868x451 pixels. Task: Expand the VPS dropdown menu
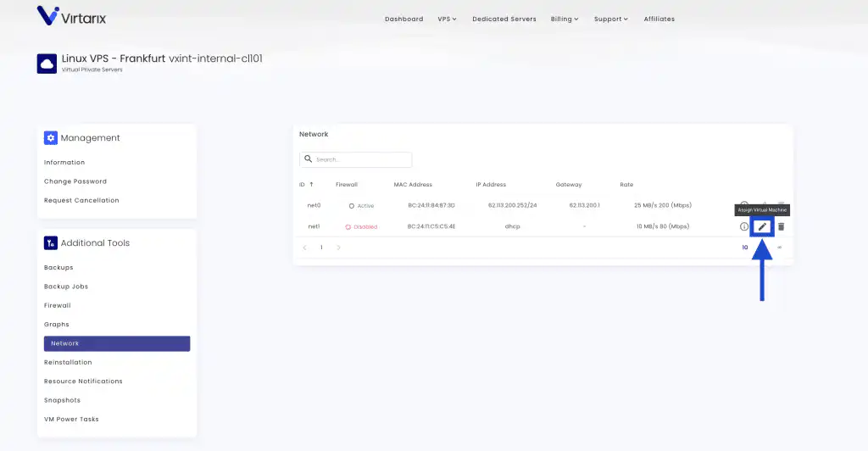447,19
